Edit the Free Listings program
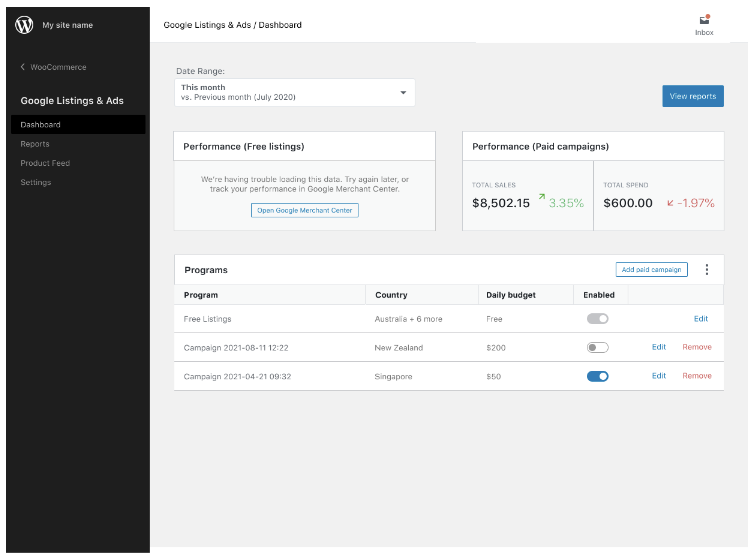 pos(700,319)
